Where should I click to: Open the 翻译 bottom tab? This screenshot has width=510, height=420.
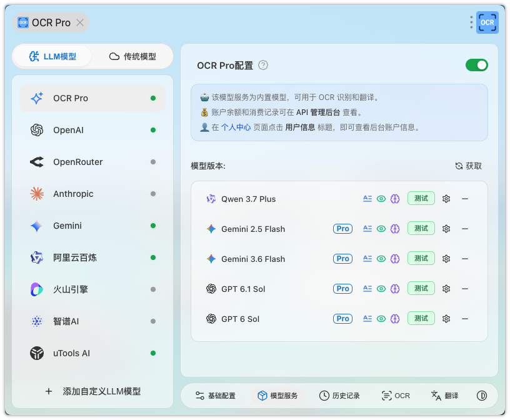[444, 396]
